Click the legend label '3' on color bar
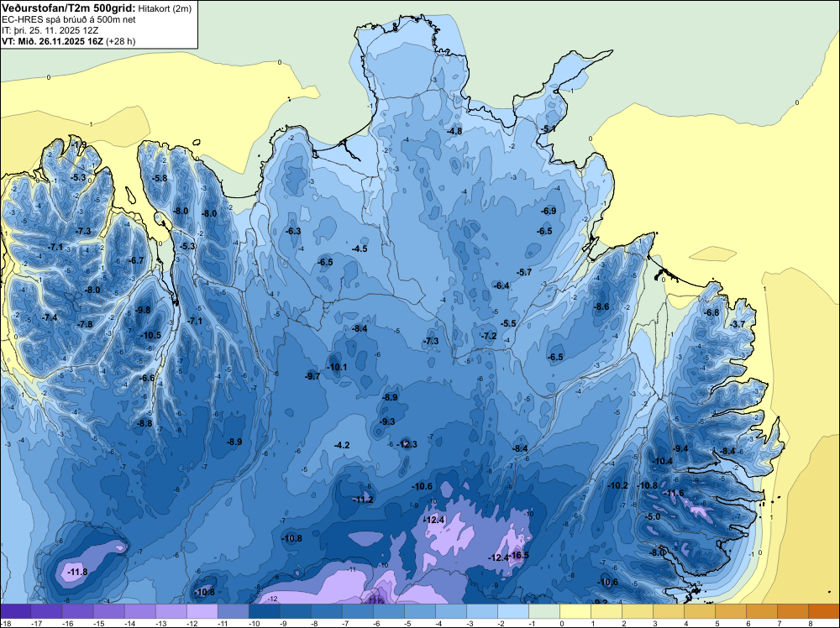Viewport: 840px width, 628px height. (655, 623)
